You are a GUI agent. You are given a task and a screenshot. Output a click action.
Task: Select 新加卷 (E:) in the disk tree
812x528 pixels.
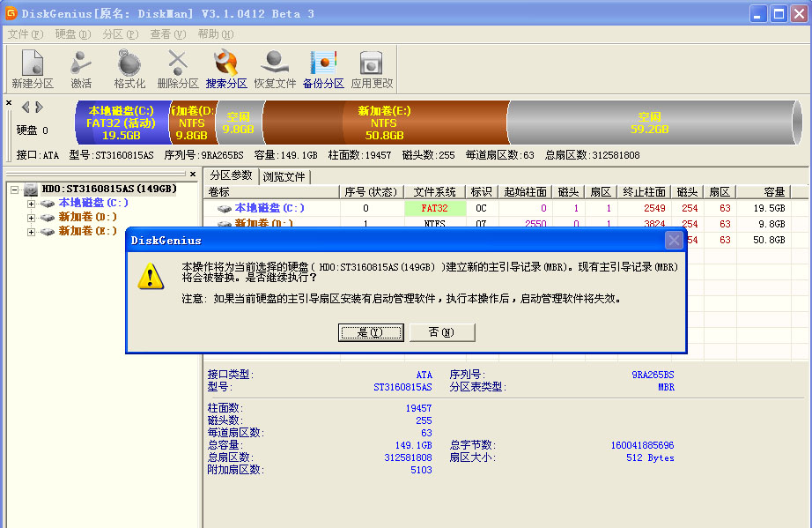[x=87, y=231]
